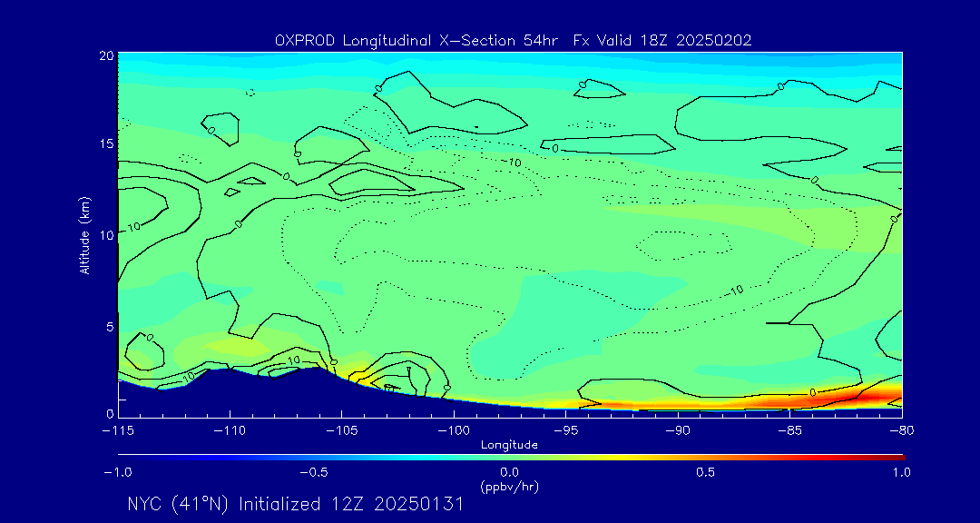Click the longitude tick label '-105'
Screen dimensions: 980x523
pos(342,431)
